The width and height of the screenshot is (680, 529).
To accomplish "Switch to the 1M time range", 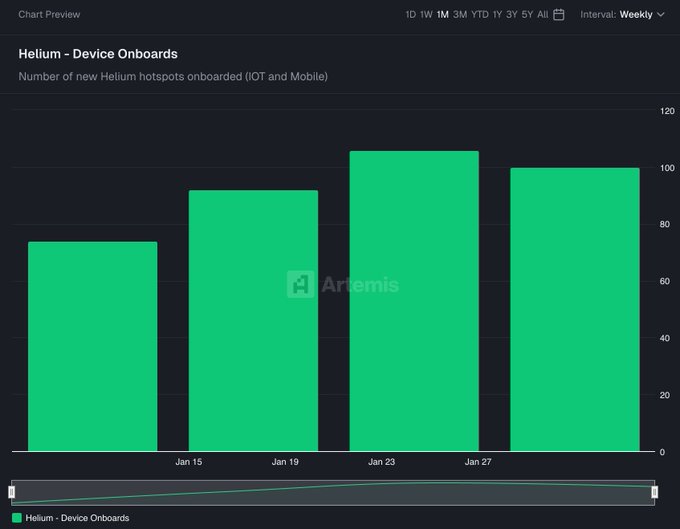I will pos(442,15).
